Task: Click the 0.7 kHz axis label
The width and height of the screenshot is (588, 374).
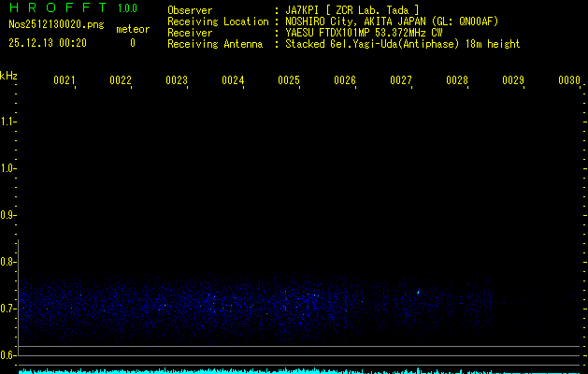Action: 8,308
